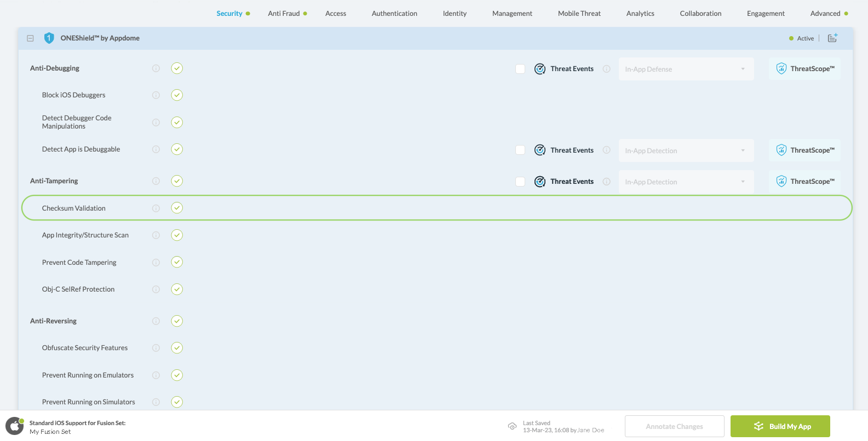Open ThreatScope for Anti-Debugging
Viewport: 868px width, 441px height.
tap(804, 69)
